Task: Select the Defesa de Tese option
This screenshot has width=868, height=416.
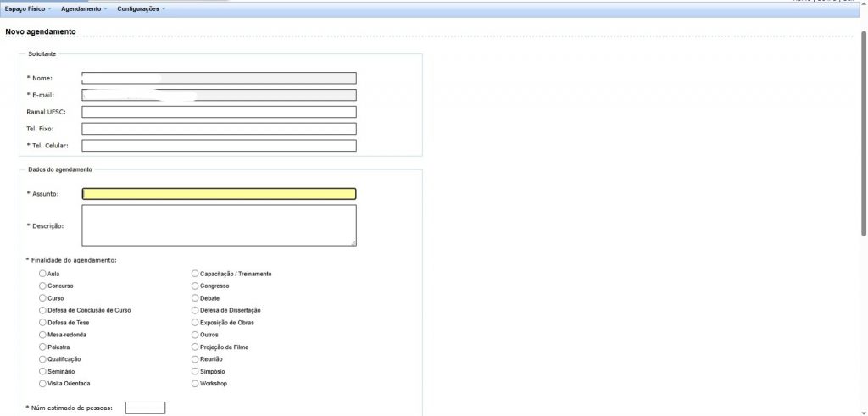Action: click(43, 323)
